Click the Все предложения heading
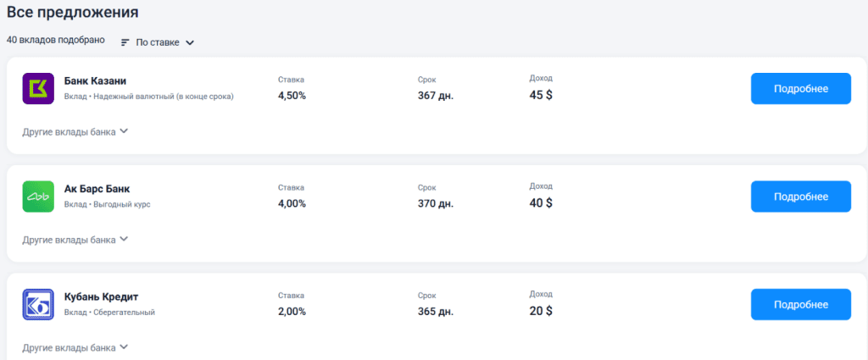 tap(73, 13)
